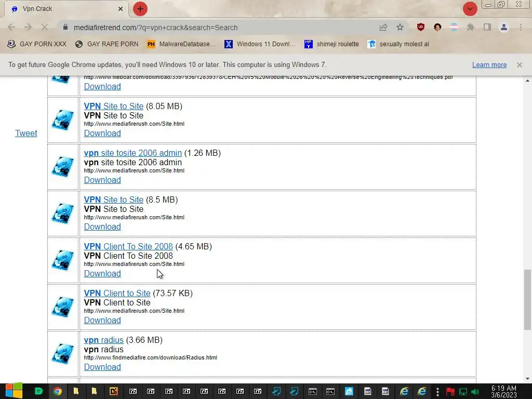This screenshot has width=532, height=399.
Task: Open the Windows 11 Downl... bookmark
Action: (260, 44)
